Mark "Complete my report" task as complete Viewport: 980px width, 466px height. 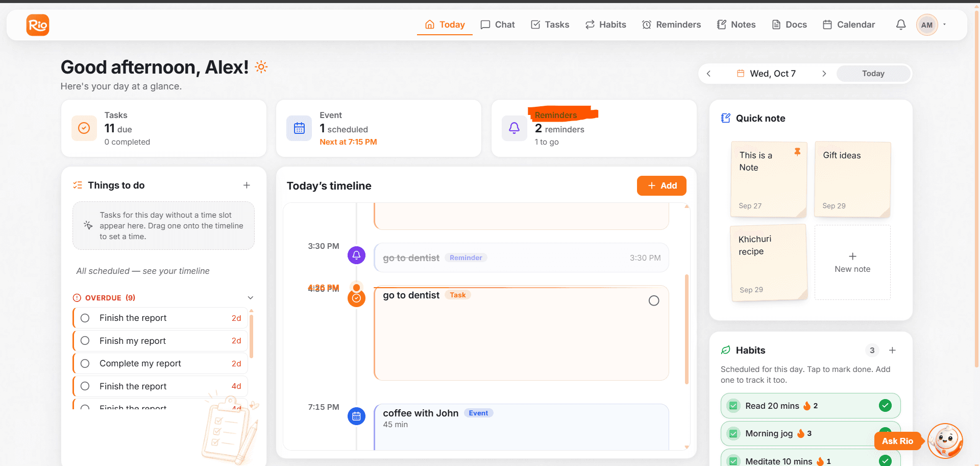coord(85,363)
